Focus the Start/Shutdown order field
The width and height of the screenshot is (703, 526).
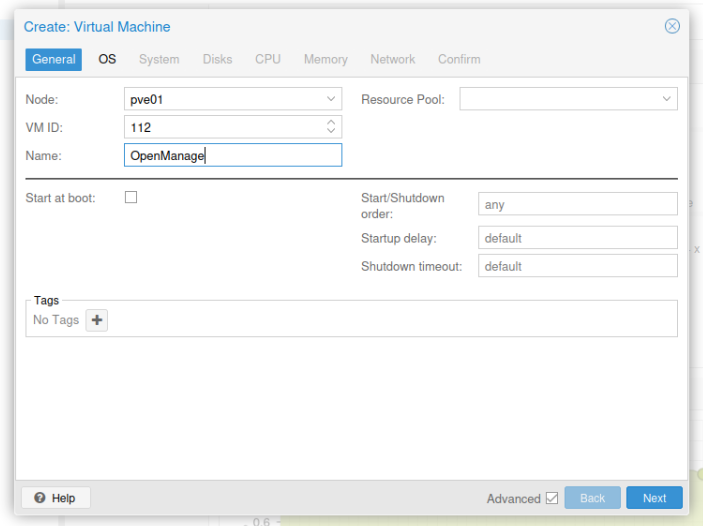coord(577,204)
